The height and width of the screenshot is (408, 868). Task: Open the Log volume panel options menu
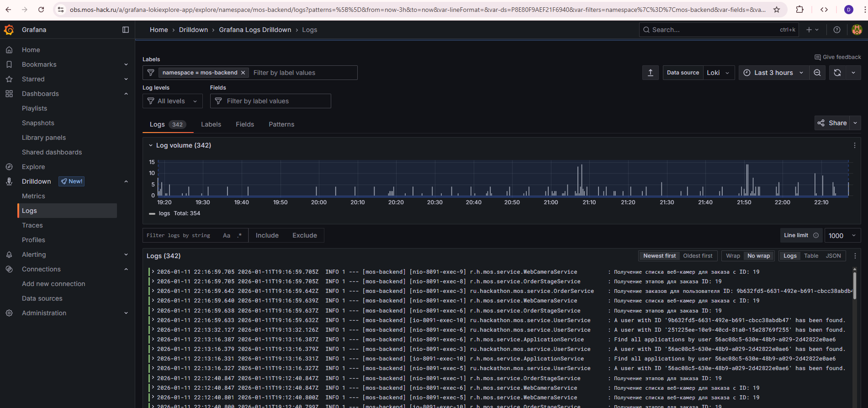[x=854, y=145]
